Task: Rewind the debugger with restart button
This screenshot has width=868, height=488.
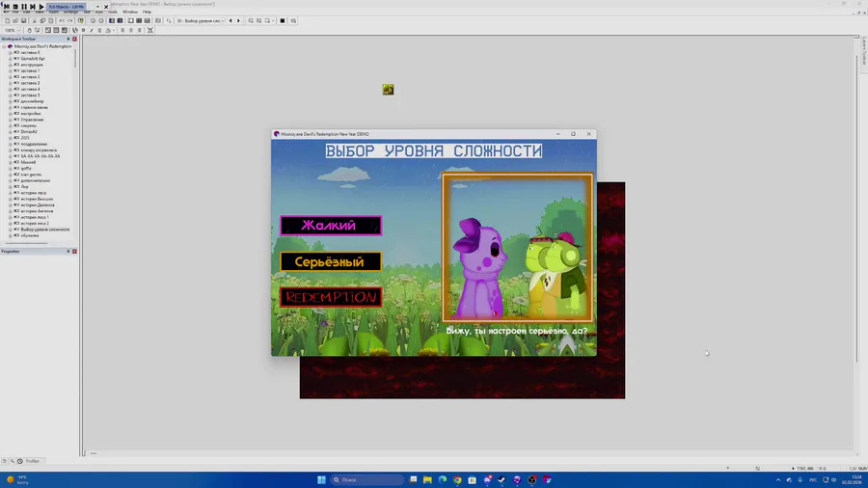Action: coord(7,7)
